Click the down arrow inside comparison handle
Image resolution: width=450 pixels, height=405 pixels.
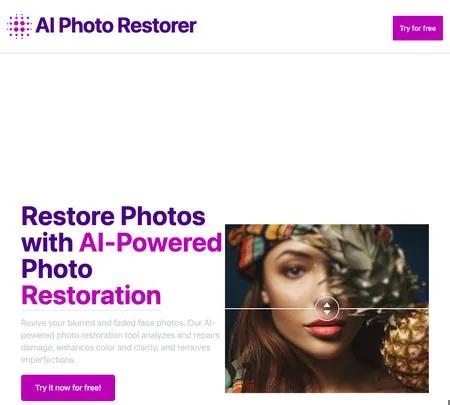click(x=327, y=312)
